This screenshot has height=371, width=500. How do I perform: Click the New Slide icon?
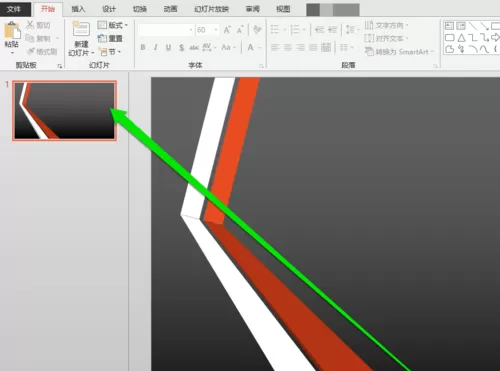(81, 29)
